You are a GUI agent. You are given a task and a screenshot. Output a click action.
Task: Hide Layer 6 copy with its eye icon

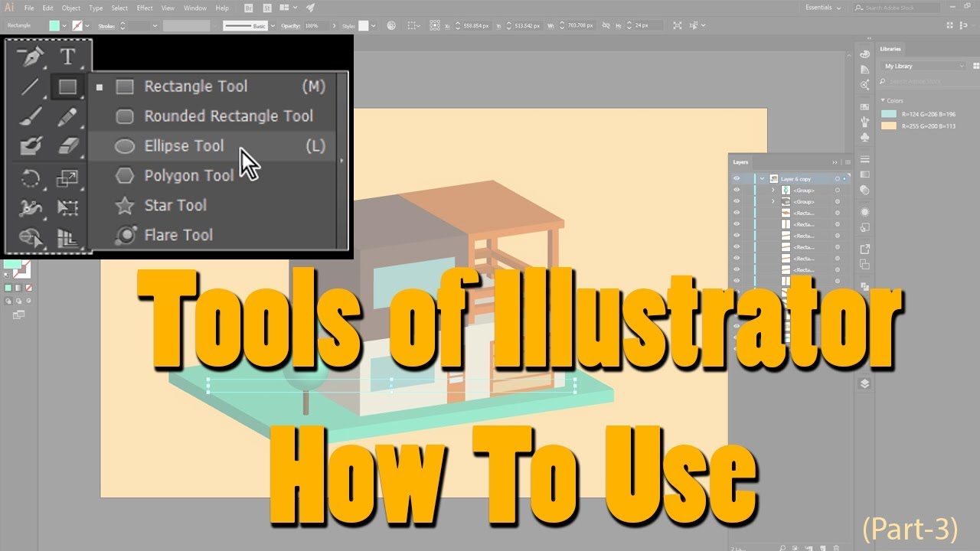click(x=737, y=178)
